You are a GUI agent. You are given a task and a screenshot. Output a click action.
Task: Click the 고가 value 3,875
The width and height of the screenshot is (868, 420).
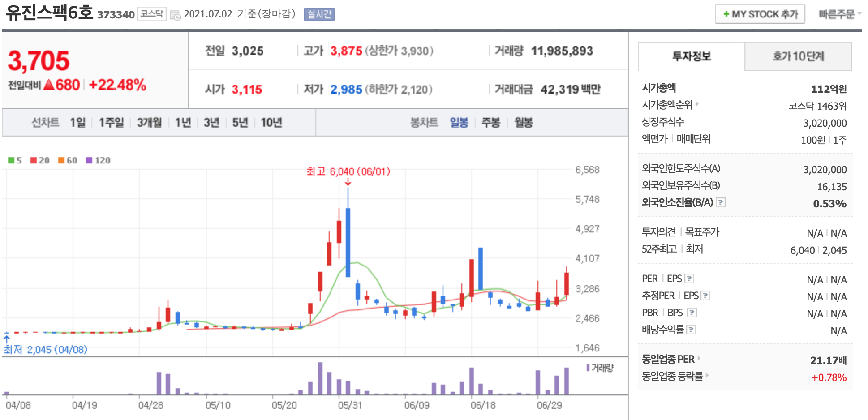[346, 51]
